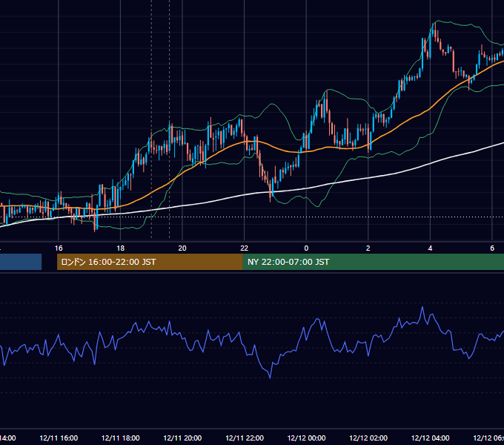Click the hour label 4 on upper axis
Viewport: 504px width, 445px height.
430,248
